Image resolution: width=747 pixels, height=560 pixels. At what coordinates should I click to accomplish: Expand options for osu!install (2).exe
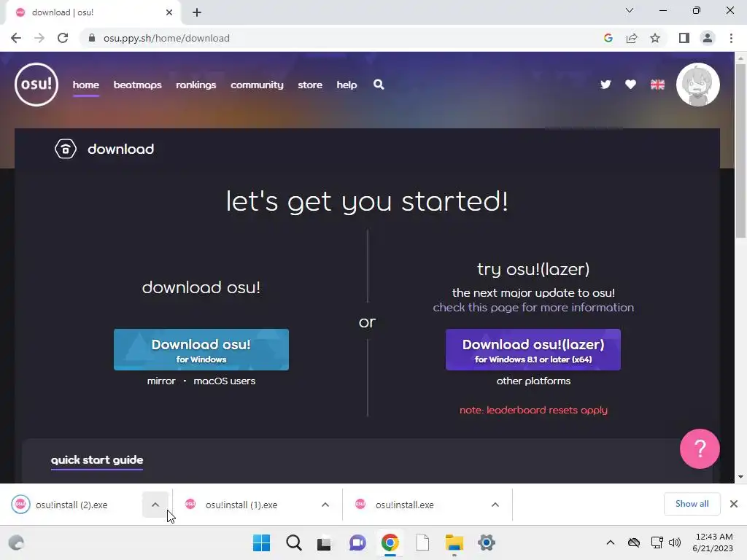(x=155, y=505)
